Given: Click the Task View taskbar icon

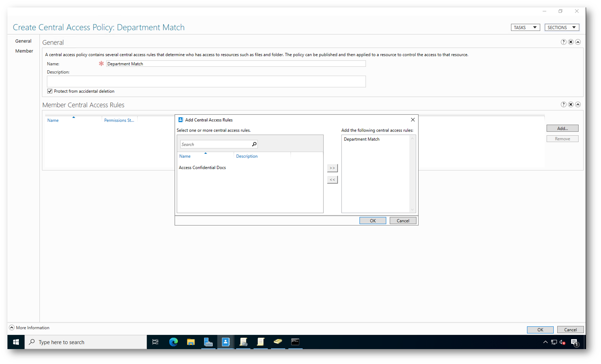Looking at the screenshot, I should 155,342.
